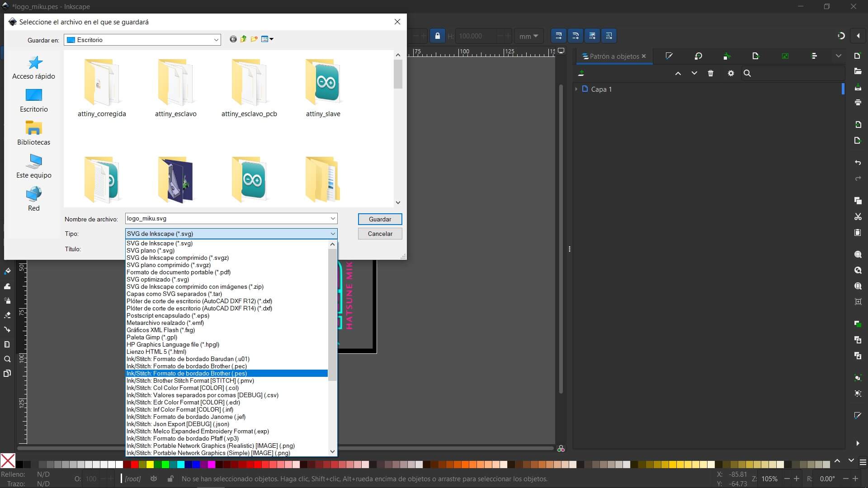
Task: Collapse the Tipo file type combo box
Action: click(333, 234)
